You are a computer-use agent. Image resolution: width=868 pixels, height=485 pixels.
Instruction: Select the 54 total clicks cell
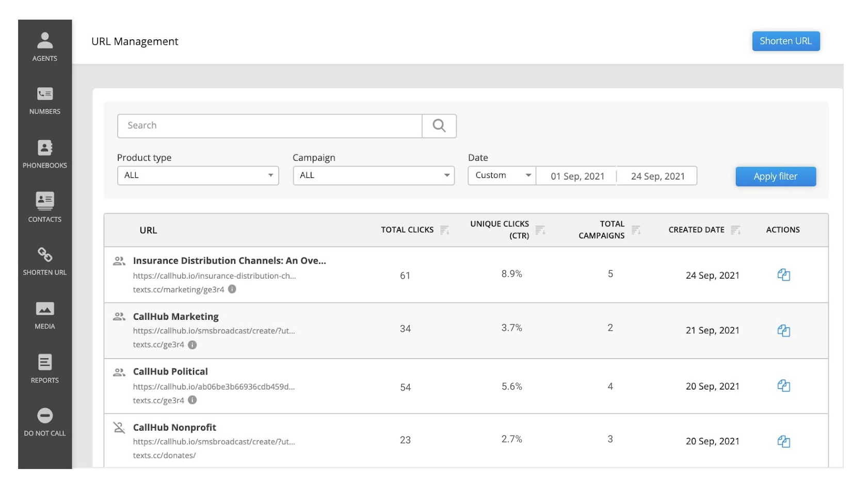click(405, 387)
